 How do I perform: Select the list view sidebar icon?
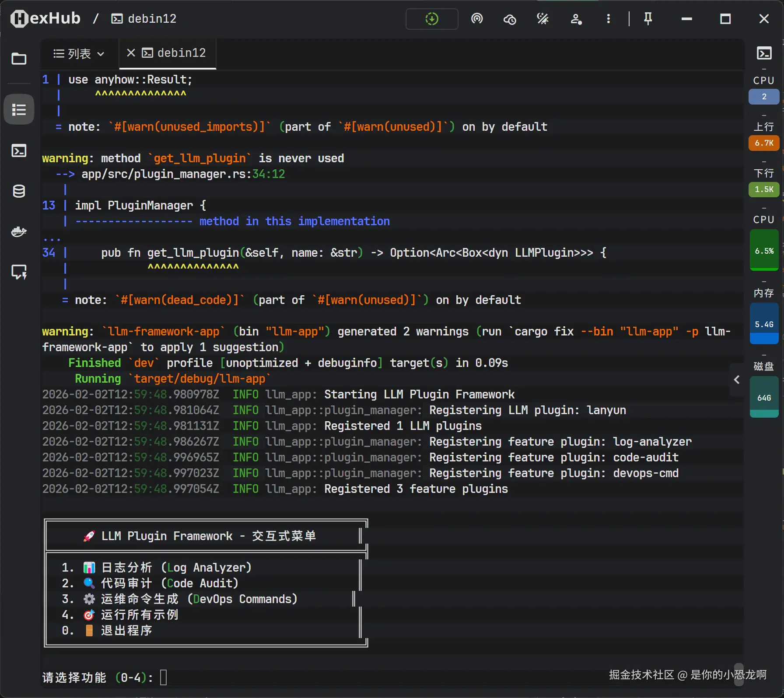(x=19, y=109)
